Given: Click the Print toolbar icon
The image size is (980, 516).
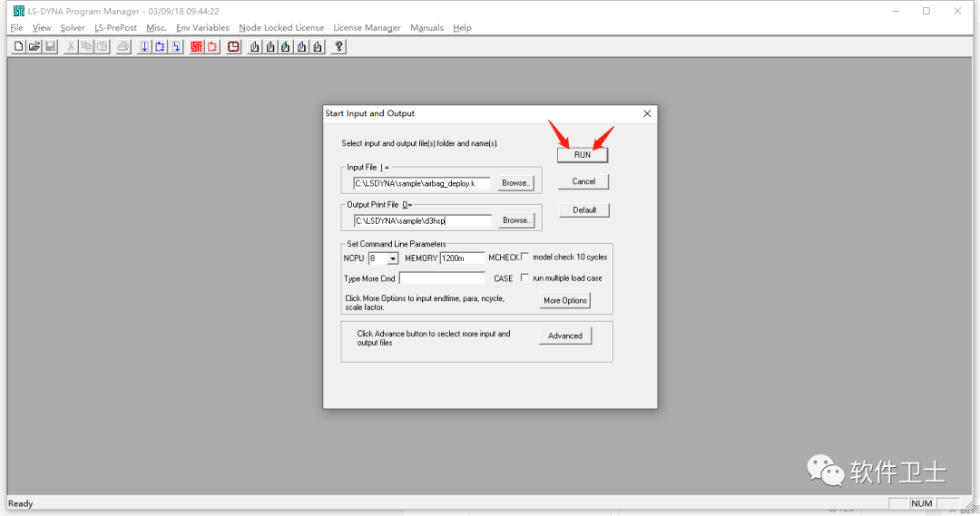Looking at the screenshot, I should 123,47.
